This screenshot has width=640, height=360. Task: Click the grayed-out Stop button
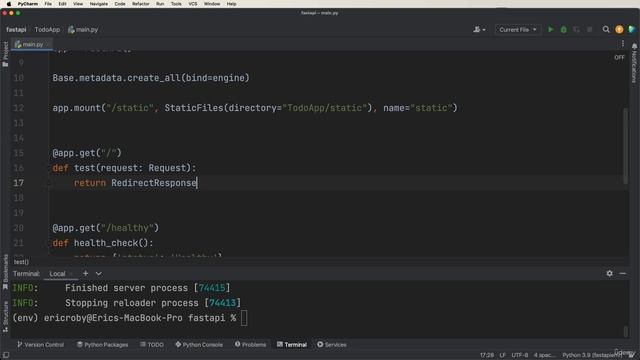pos(589,29)
